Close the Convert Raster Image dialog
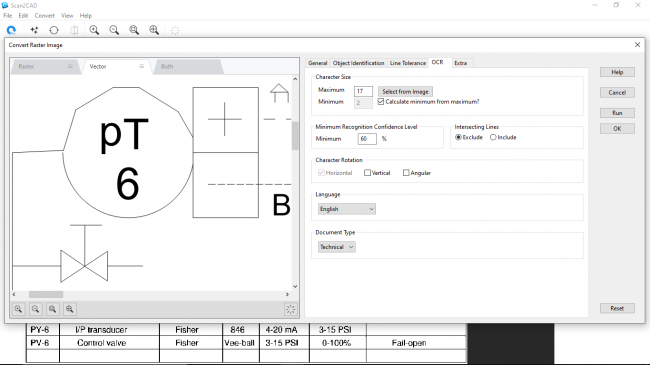650x365 pixels. pos(637,45)
